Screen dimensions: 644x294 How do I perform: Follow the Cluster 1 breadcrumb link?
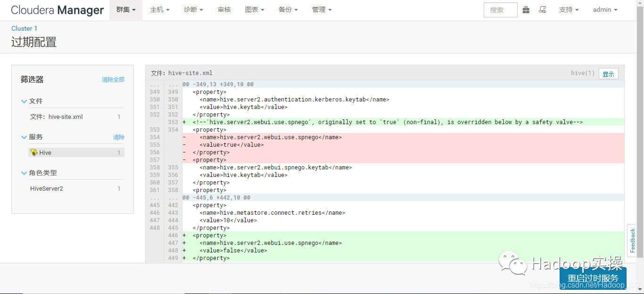click(x=24, y=28)
